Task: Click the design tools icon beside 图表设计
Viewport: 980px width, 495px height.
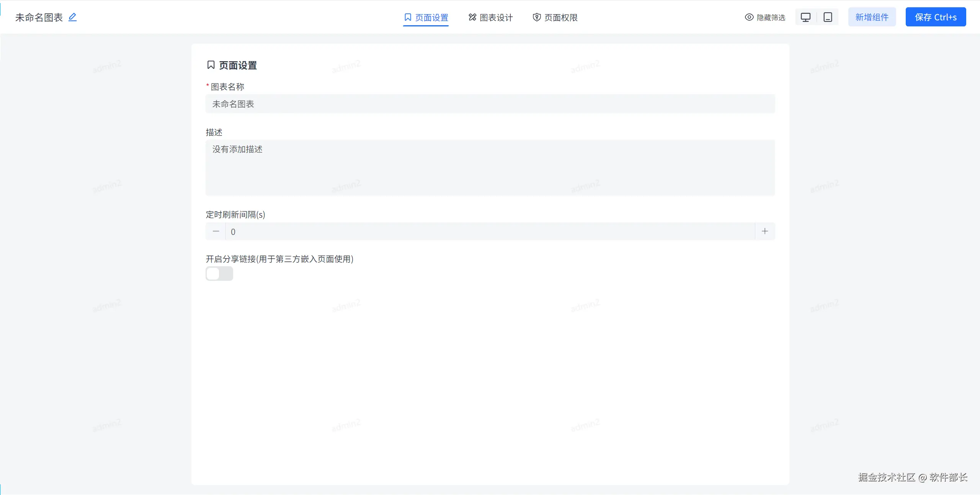Action: tap(472, 17)
